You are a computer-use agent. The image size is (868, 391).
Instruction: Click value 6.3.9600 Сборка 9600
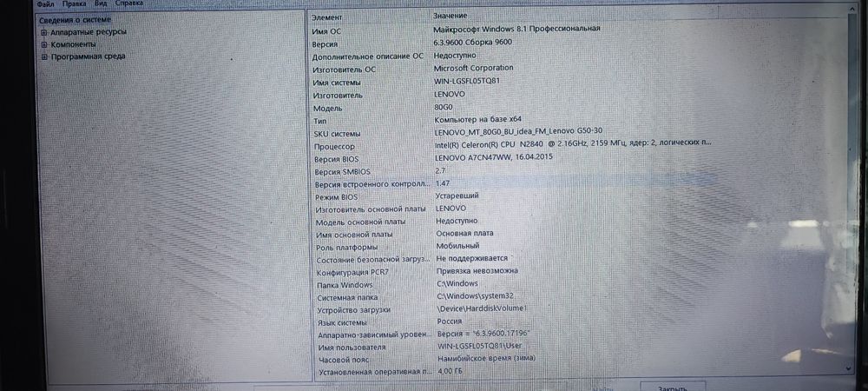point(473,42)
